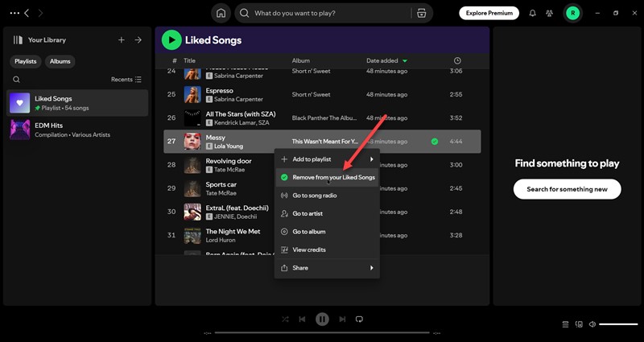Play Liked Songs with green button
Viewport: 644px width, 342px height.
coord(171,39)
